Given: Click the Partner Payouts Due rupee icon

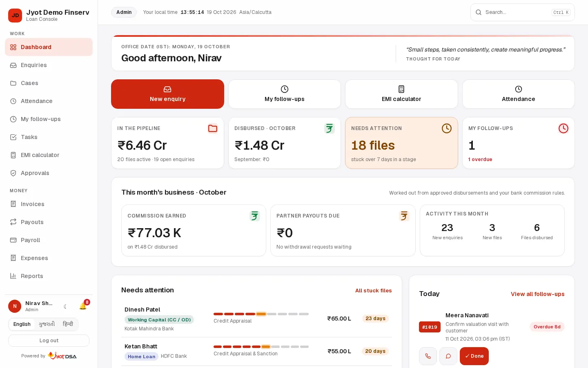Looking at the screenshot, I should tap(404, 216).
